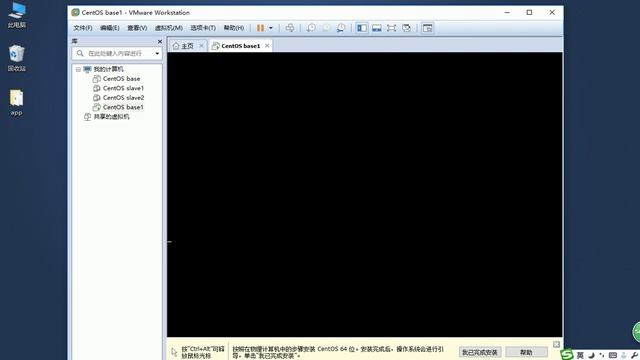Minimize the VMware Workstation window
Image resolution: width=640 pixels, height=360 pixels.
click(507, 13)
